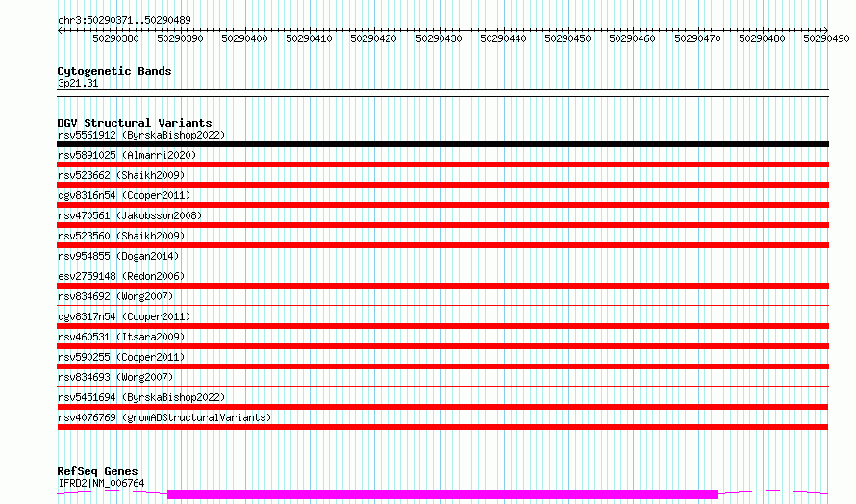
Task: Open variant nsv4076769 (gnomADStructuralVariants) label
Action: pyautogui.click(x=164, y=417)
